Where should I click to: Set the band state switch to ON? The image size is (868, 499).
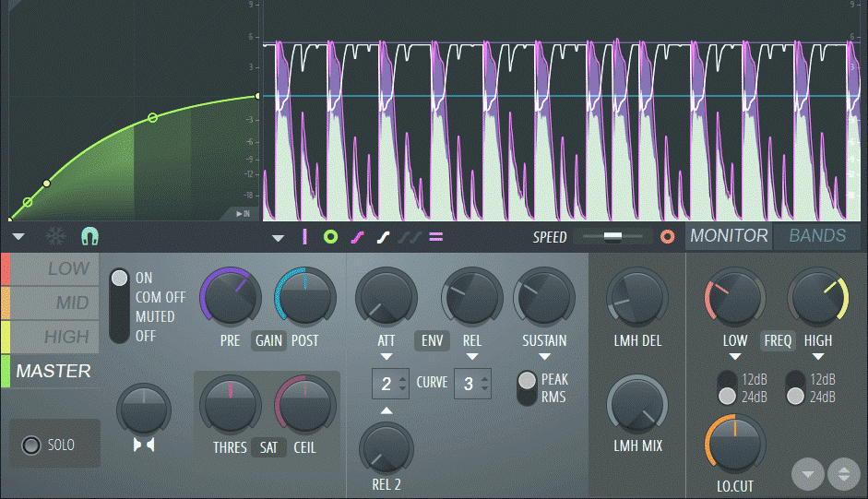coord(143,278)
